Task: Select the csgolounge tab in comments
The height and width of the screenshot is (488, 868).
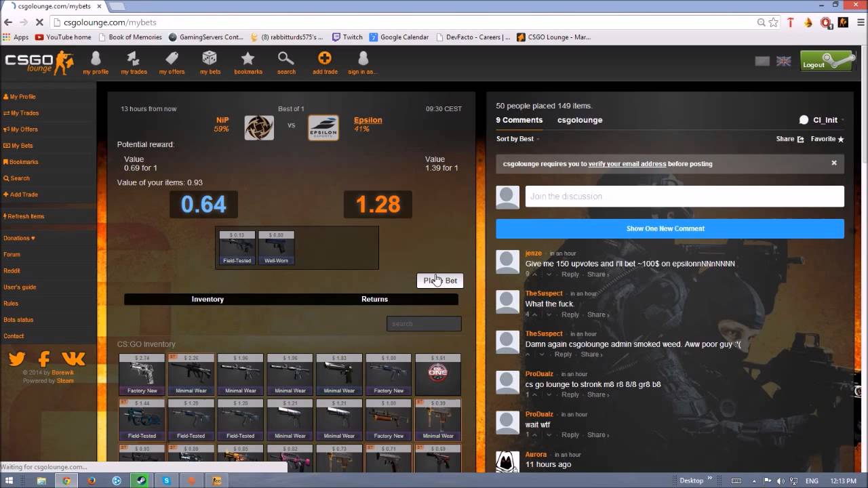Action: pyautogui.click(x=580, y=120)
